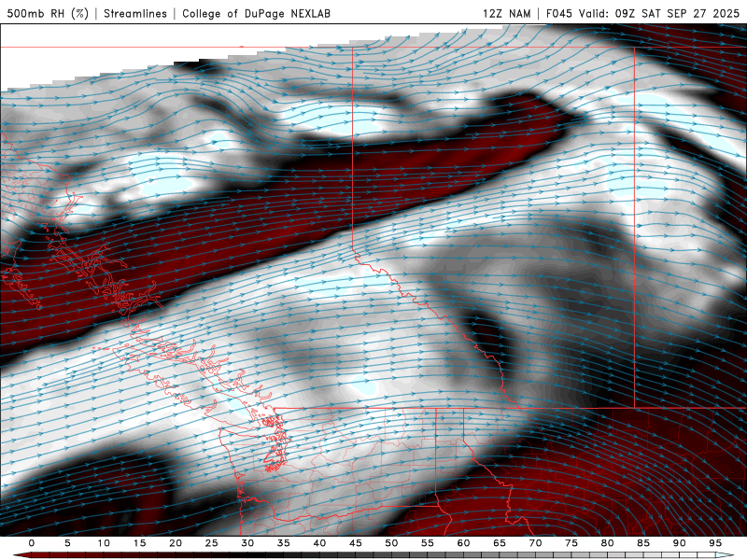Click the colorbar tick label 75
This screenshot has height=560, width=747.
point(571,543)
